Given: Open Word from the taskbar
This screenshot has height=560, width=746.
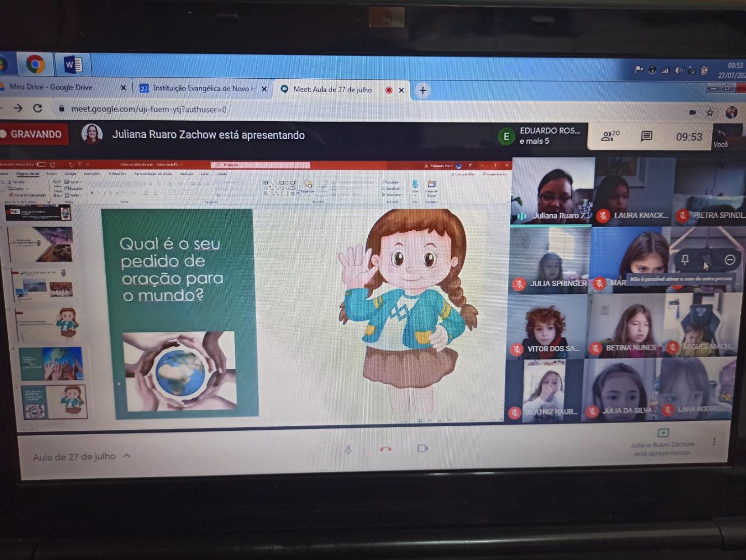Looking at the screenshot, I should (73, 65).
